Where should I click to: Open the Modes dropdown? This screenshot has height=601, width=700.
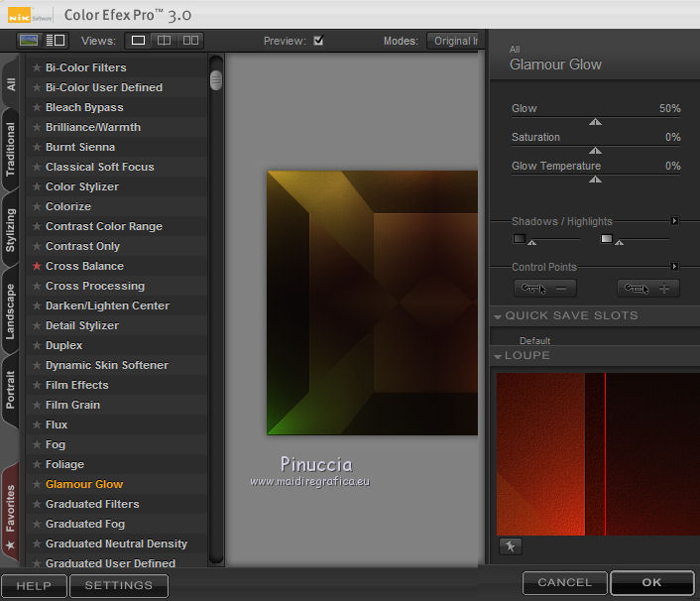pos(452,41)
